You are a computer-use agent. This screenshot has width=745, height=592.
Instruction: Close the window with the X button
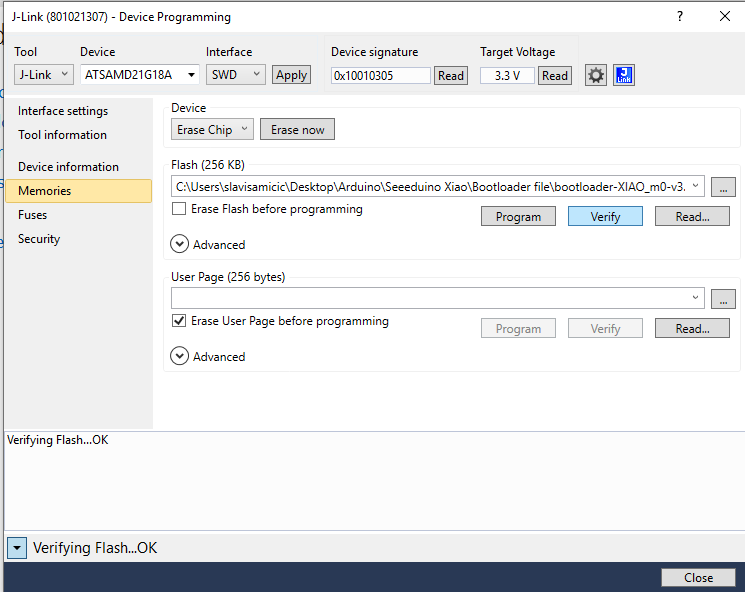pos(725,17)
